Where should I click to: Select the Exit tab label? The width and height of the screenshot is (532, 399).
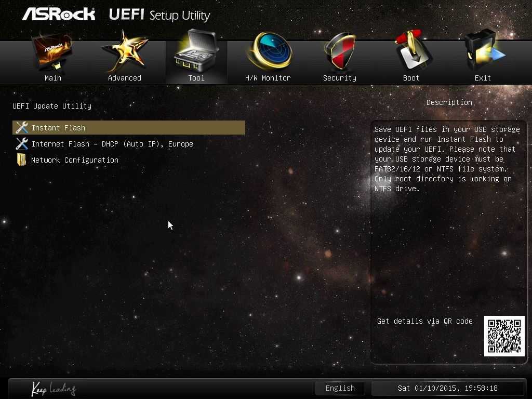coord(483,78)
